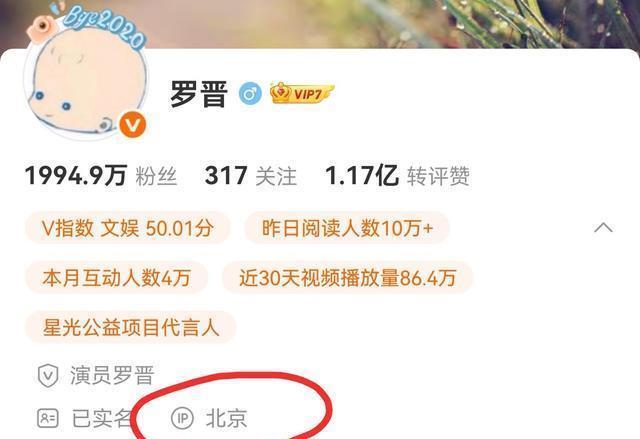This screenshot has width=640, height=439.
Task: Tap the 昨日阅读人数10万+ tag
Action: [x=347, y=228]
